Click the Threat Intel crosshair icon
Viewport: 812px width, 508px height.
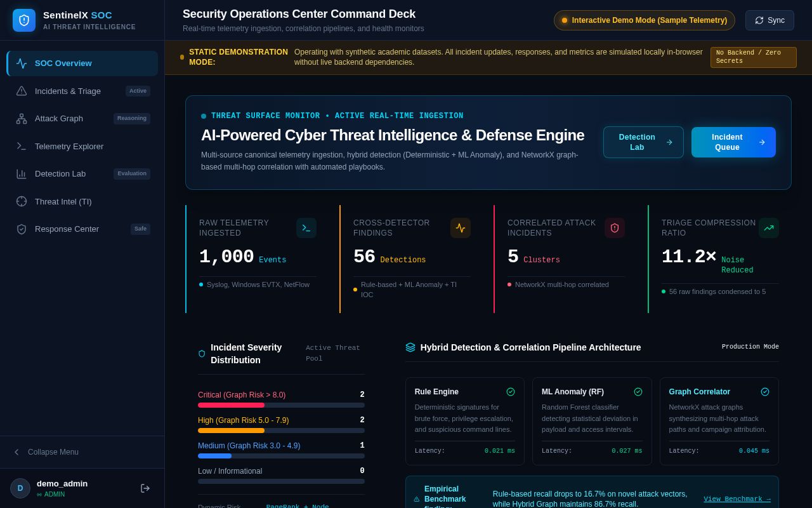coord(22,201)
